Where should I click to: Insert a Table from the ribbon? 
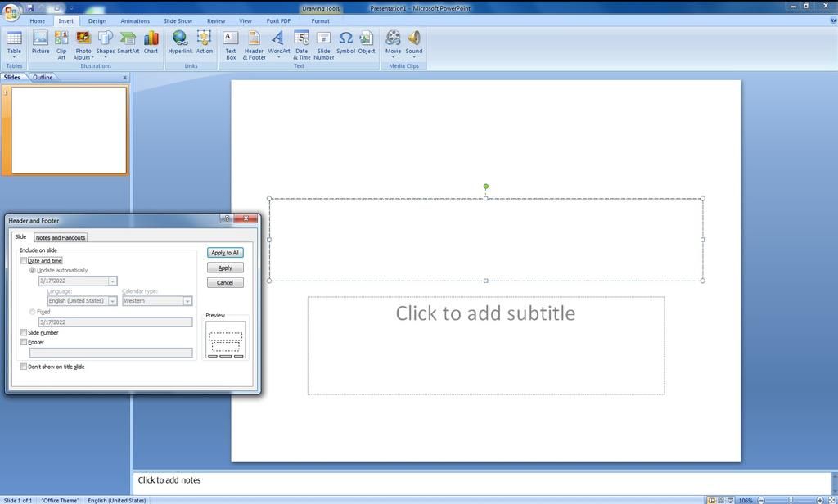[14, 44]
